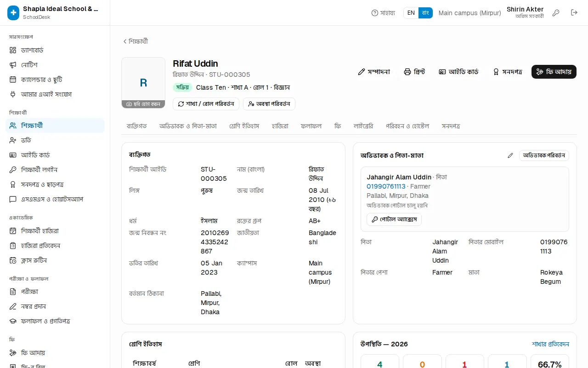Open ফলাফল ও প্রগতিপত্র graduation cap icon
The image size is (588, 368).
[x=13, y=321]
